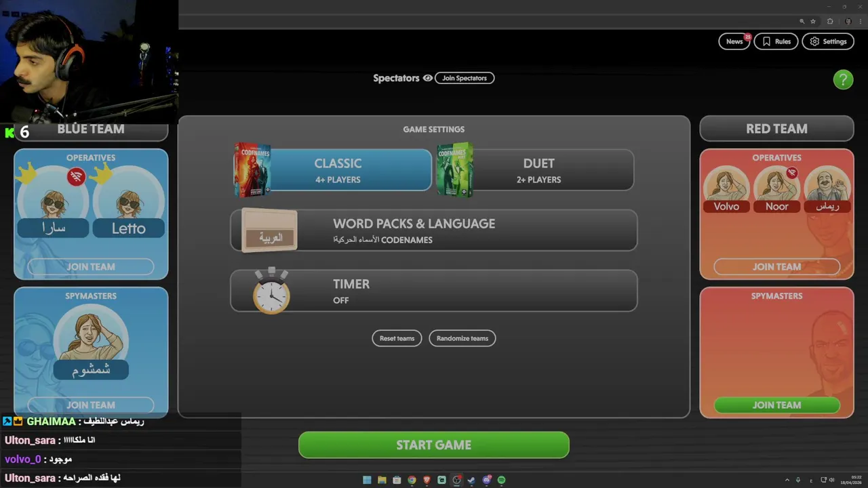Open the Windows Start menu
Viewport: 868px width, 488px height.
point(367,480)
